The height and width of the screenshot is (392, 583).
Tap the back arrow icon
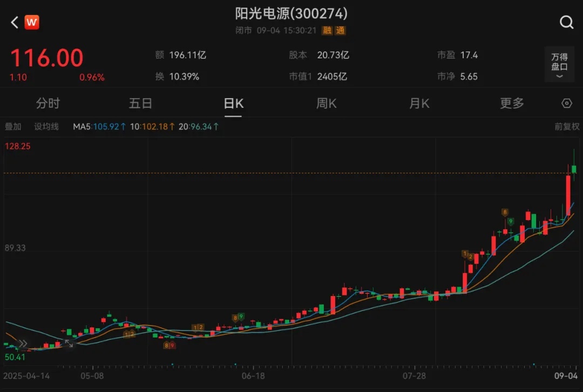(x=15, y=22)
